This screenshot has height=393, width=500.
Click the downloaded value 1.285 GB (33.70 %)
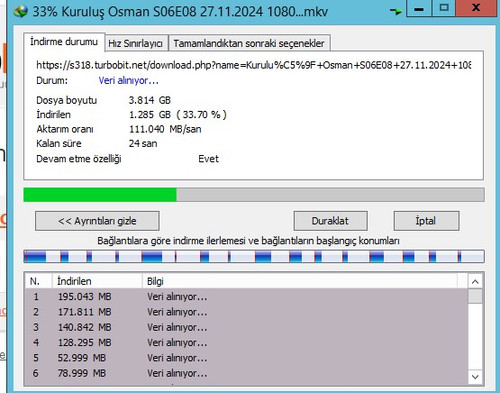(178, 114)
